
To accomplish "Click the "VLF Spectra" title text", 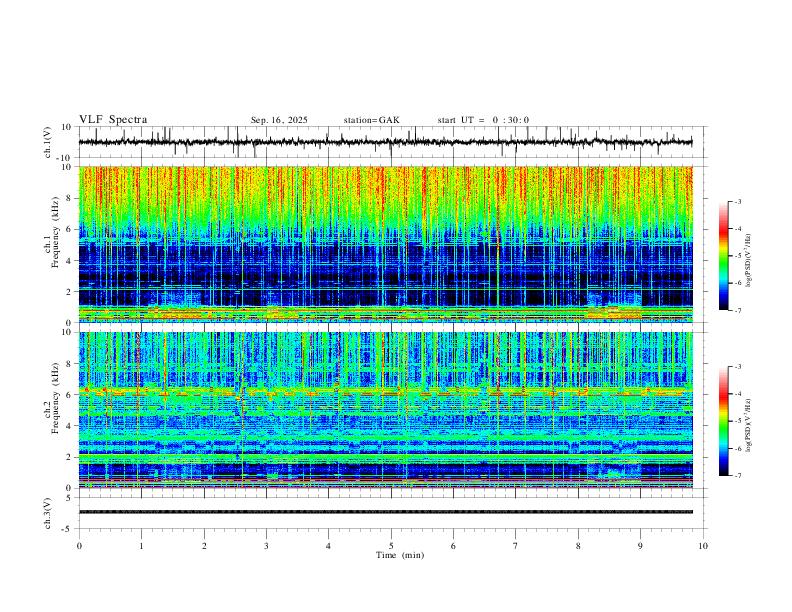I will [113, 120].
